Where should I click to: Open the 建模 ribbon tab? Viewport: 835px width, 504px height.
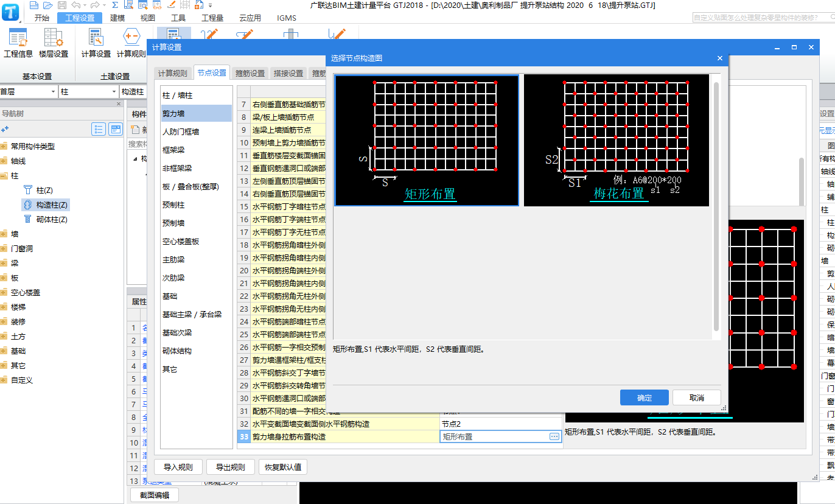click(117, 18)
